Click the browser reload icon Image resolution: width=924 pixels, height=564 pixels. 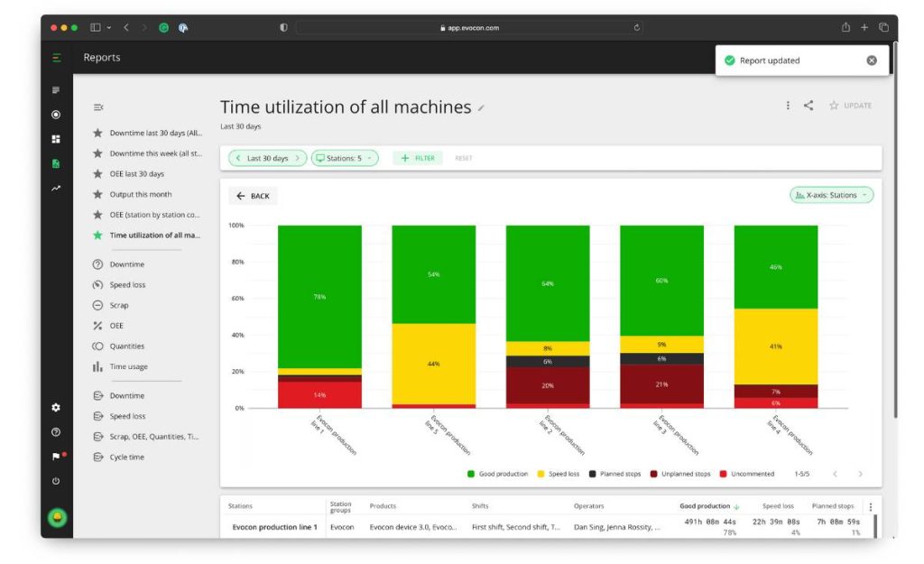[x=637, y=28]
